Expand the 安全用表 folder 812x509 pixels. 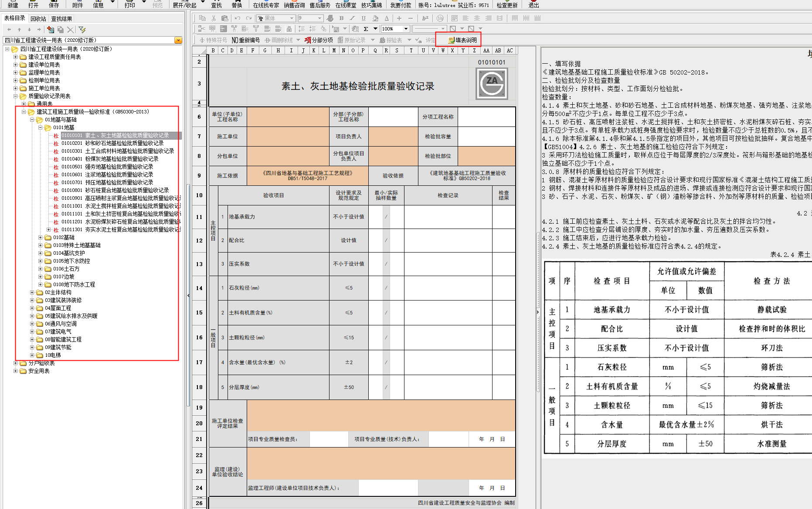coord(15,371)
